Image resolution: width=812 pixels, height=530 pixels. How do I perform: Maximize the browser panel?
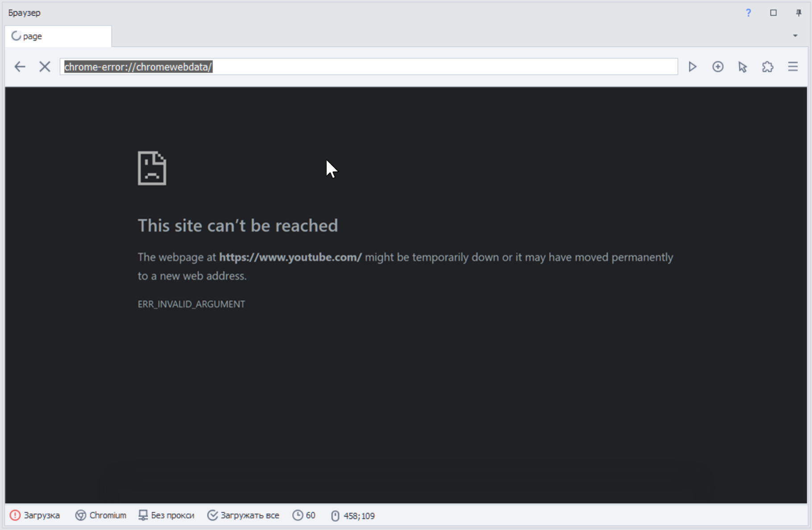(773, 13)
